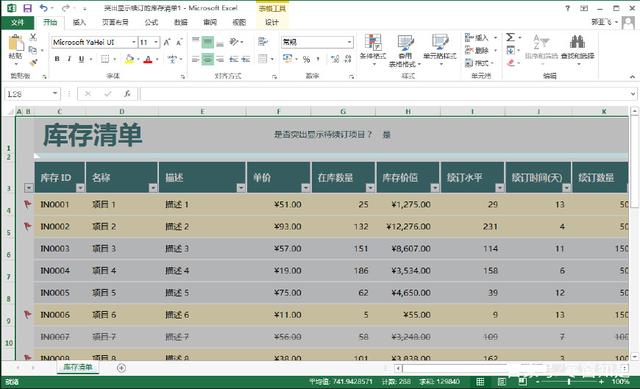Screen dimensions: 640x389
Task: Click the Sort and Filter icon
Action: [541, 42]
